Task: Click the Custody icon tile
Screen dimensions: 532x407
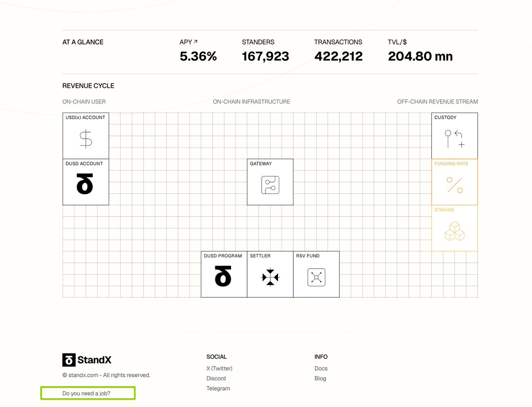Action: (x=454, y=139)
